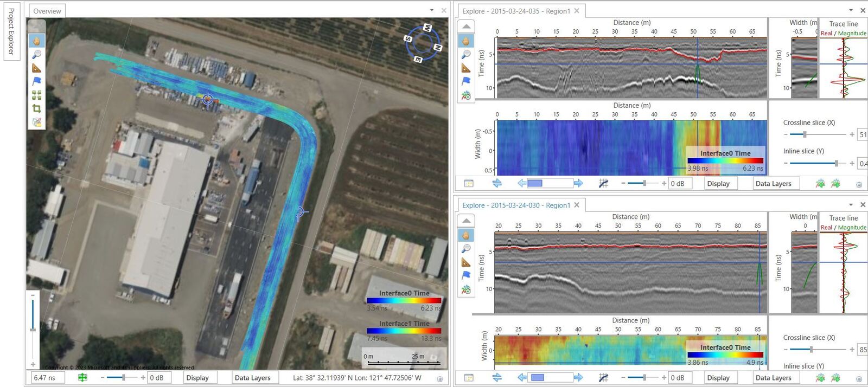
Task: Open settings gear in Overview status bar
Action: tap(440, 379)
